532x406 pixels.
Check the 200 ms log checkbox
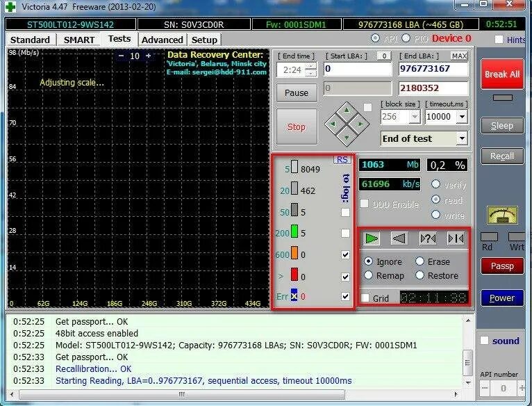345,233
